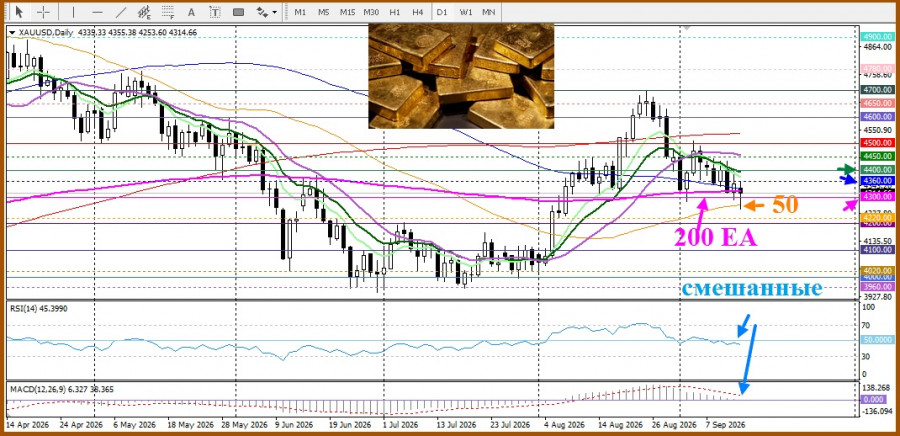Select the arrow cursor tool
The width and height of the screenshot is (900, 436).
[20, 11]
